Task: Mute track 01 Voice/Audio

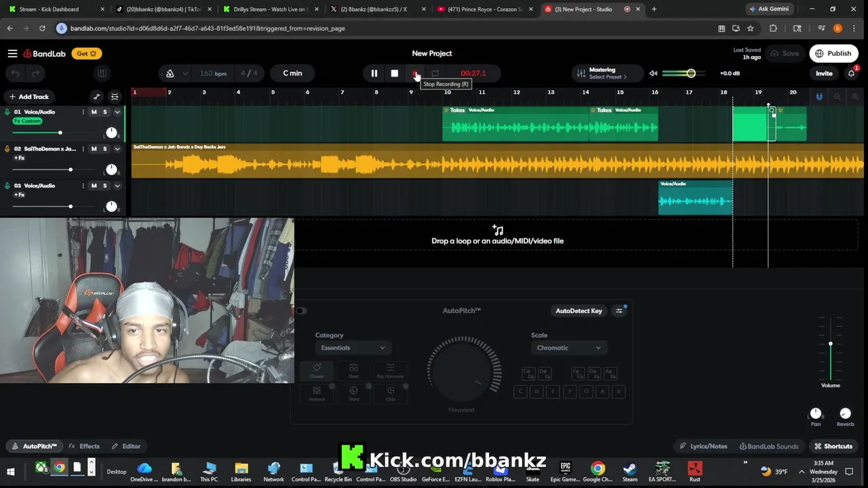Action: pos(94,112)
